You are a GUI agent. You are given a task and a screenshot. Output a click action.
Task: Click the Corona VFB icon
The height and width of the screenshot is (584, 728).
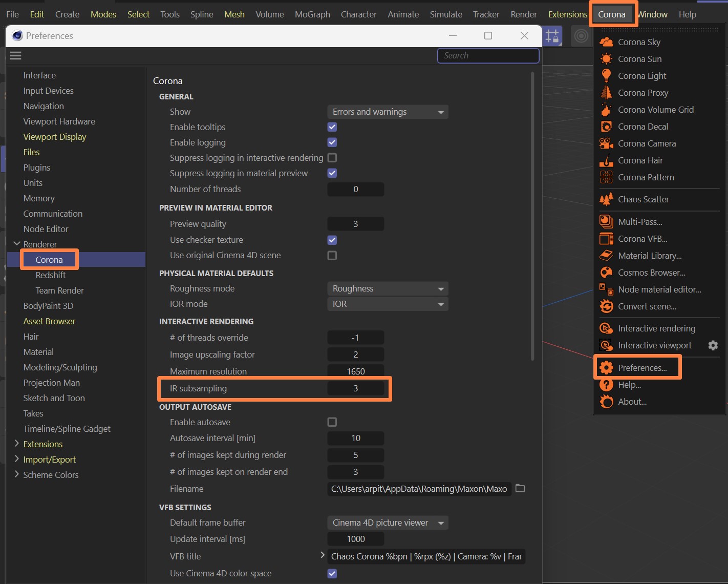click(x=606, y=239)
